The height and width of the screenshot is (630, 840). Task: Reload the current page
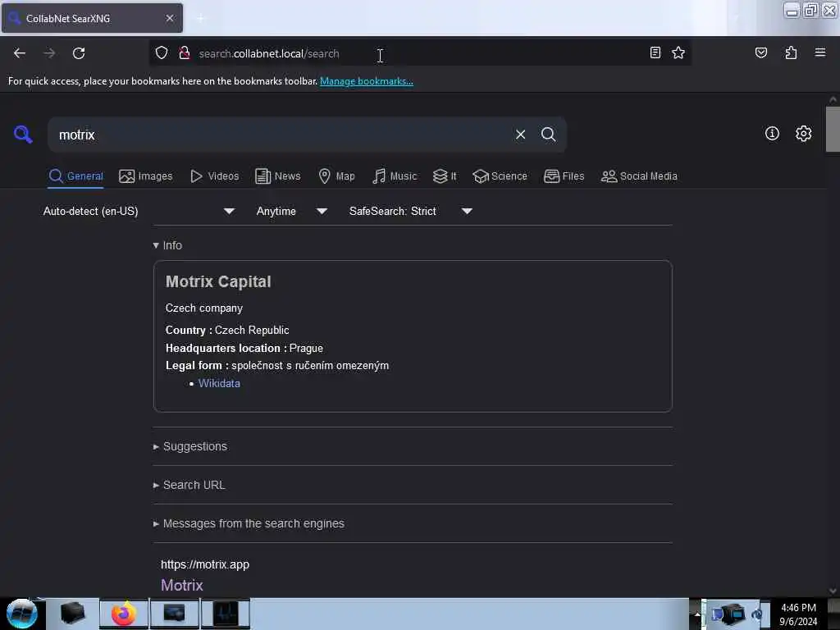click(x=79, y=53)
